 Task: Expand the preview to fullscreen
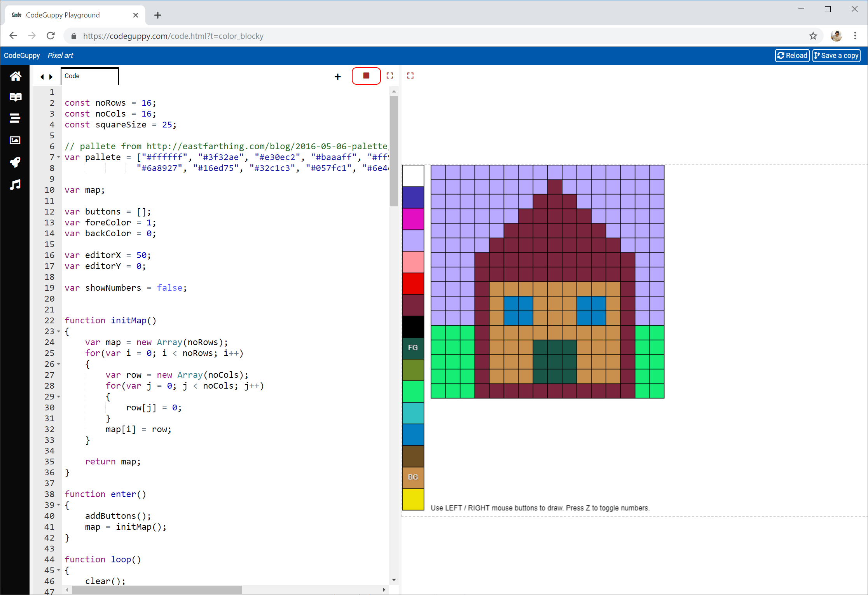tap(410, 75)
